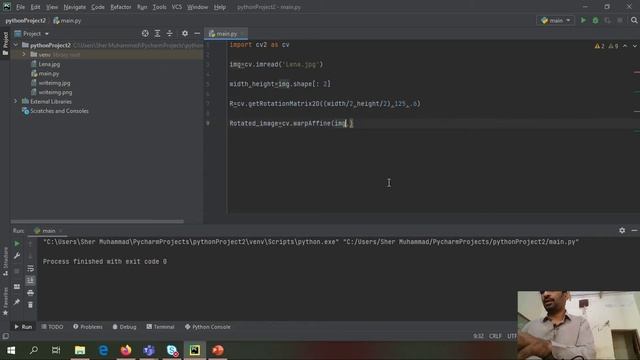Click the warnings indicator in editor corner
640x360 pixels.
(606, 46)
